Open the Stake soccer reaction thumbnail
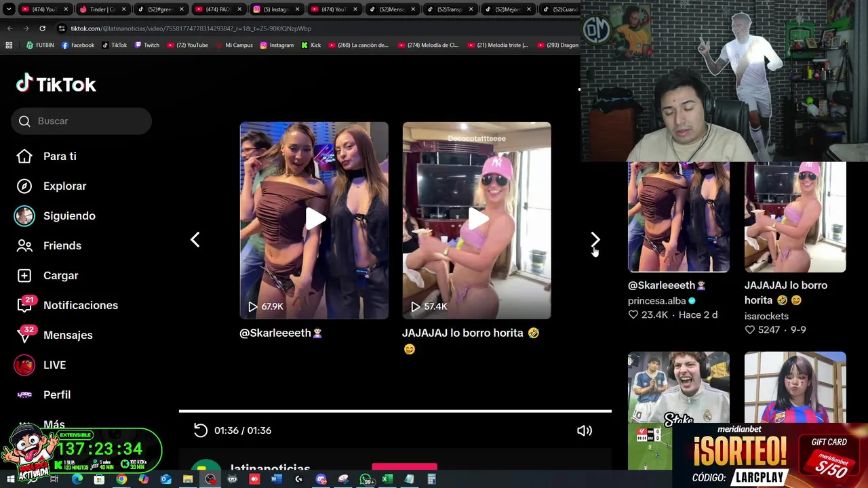This screenshot has width=868, height=488. point(679,387)
